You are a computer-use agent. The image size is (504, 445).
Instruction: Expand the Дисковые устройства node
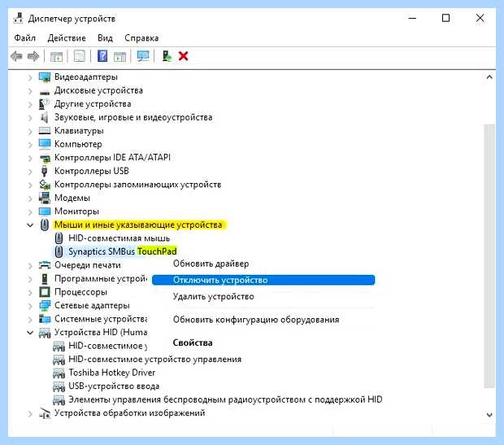tap(30, 91)
